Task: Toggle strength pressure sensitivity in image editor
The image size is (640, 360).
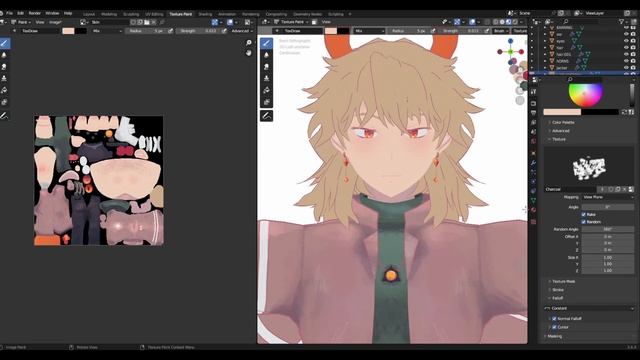Action: pyautogui.click(x=224, y=31)
